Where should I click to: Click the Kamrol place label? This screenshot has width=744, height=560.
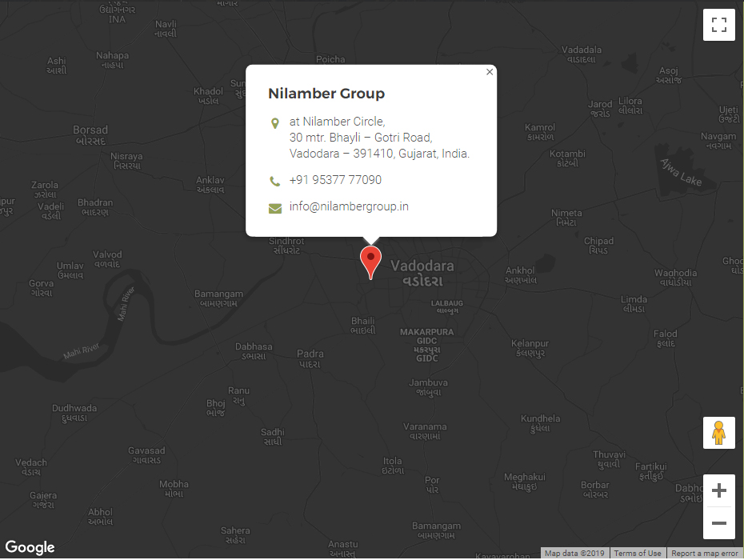pos(540,132)
